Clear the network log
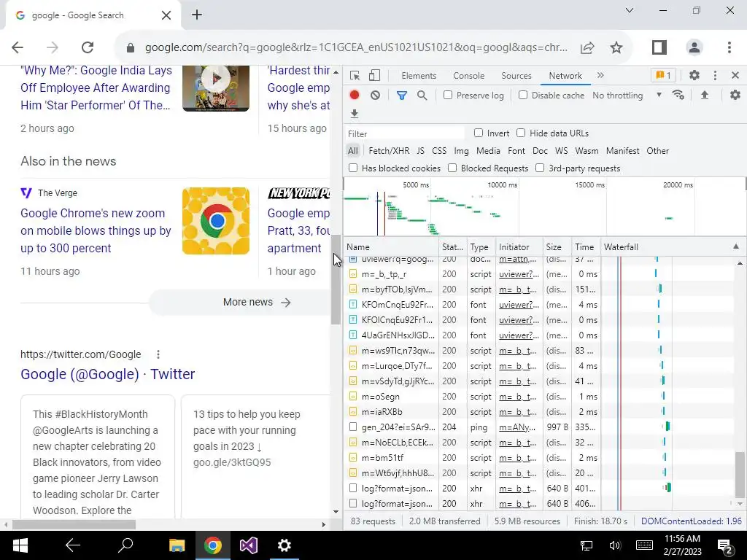Screen dimensions: 747x560 tap(376, 95)
